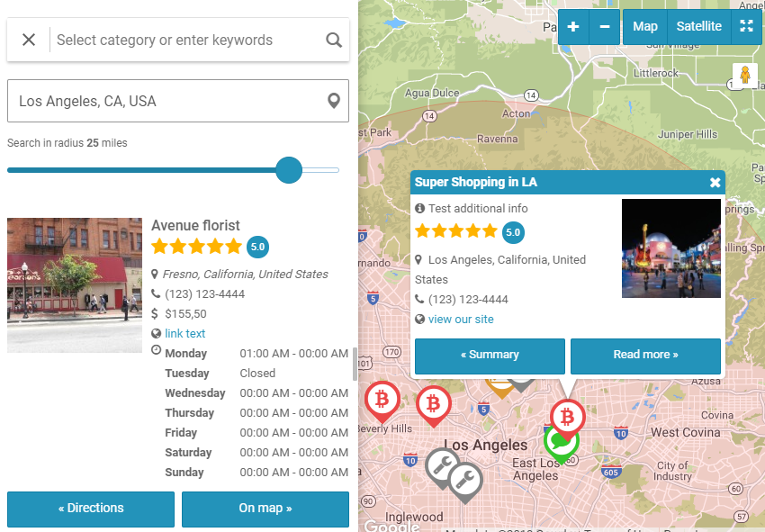The height and width of the screenshot is (532, 765).
Task: Click the search magnifier icon
Action: point(333,40)
